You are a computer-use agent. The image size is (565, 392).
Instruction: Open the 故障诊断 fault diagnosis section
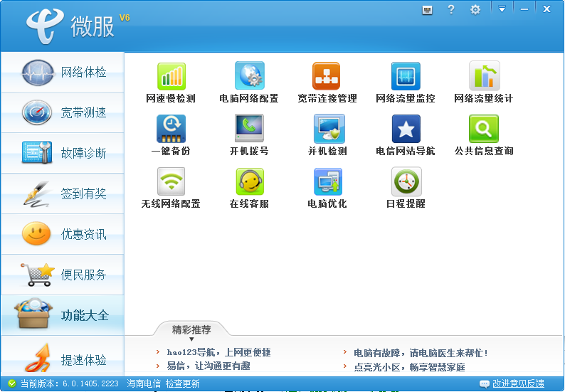[x=63, y=153]
